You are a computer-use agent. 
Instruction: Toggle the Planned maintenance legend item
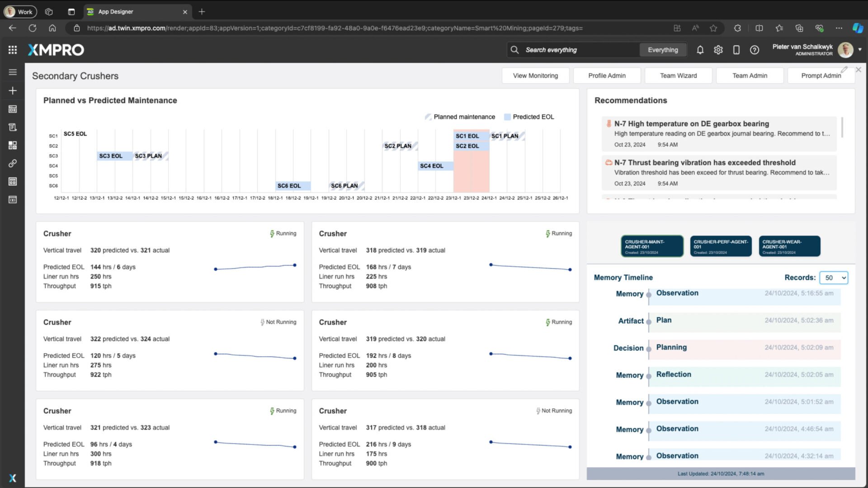[x=460, y=117]
